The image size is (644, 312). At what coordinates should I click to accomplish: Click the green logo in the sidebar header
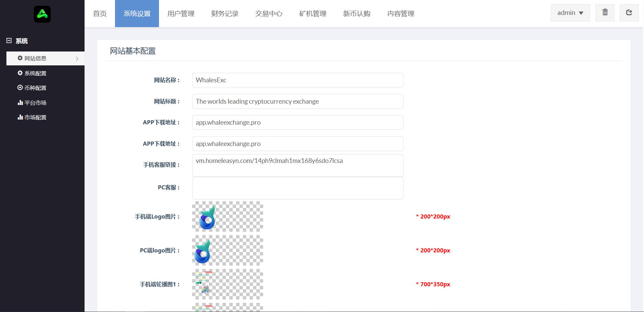[x=42, y=14]
